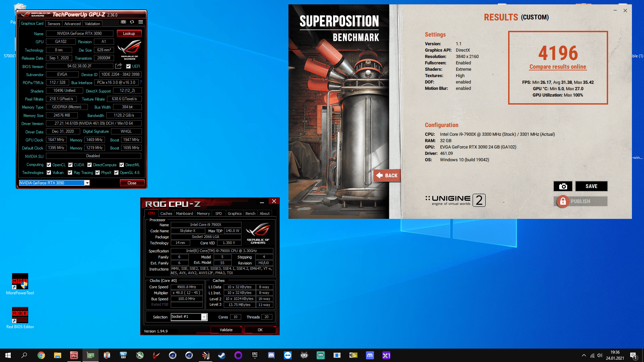Click the GPU name field
The width and height of the screenshot is (644, 362).
tap(79, 34)
